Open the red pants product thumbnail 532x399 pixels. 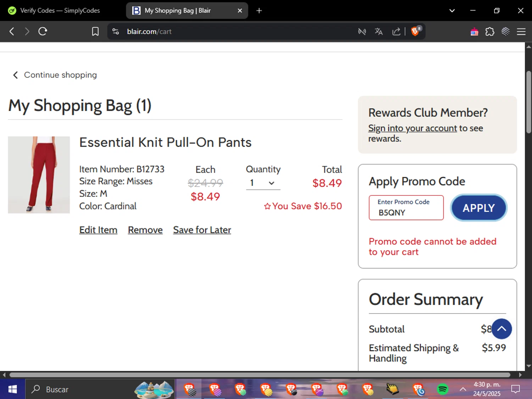click(x=39, y=175)
